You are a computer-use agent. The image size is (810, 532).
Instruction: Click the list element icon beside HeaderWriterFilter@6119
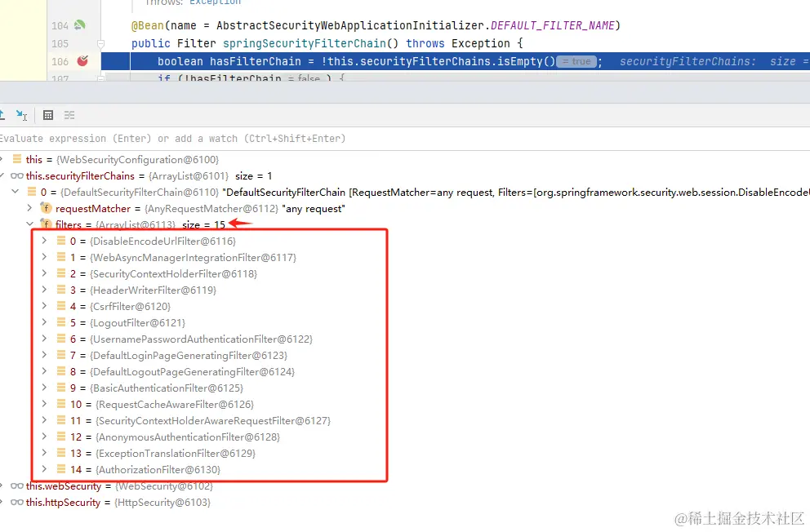point(61,290)
